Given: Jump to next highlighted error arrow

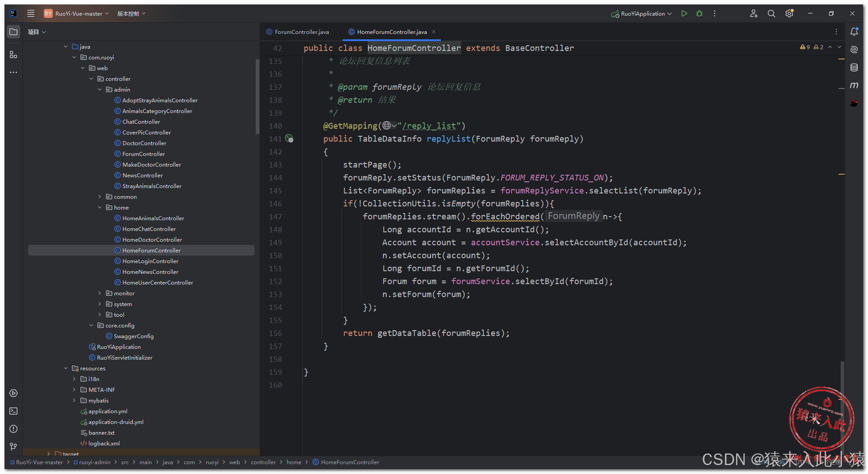Looking at the screenshot, I should (x=839, y=47).
